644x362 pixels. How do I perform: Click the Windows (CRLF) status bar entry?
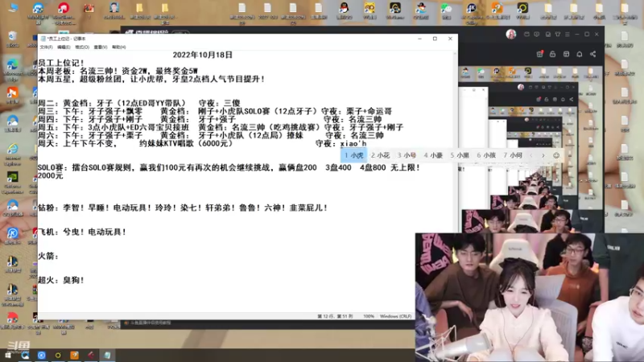coord(395,316)
